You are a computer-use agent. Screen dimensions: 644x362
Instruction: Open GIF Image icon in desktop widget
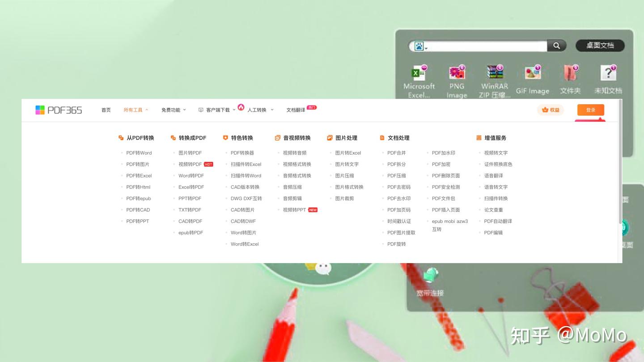pyautogui.click(x=532, y=73)
